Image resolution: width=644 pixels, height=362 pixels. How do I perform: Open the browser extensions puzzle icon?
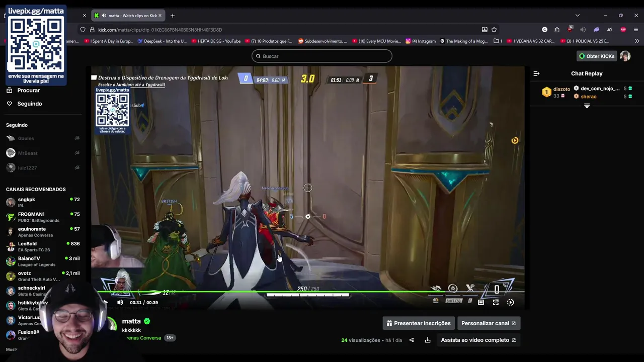coord(557,30)
